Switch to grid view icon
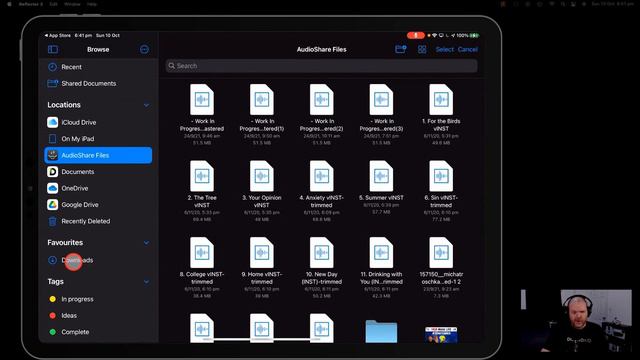640x360 pixels. point(422,49)
